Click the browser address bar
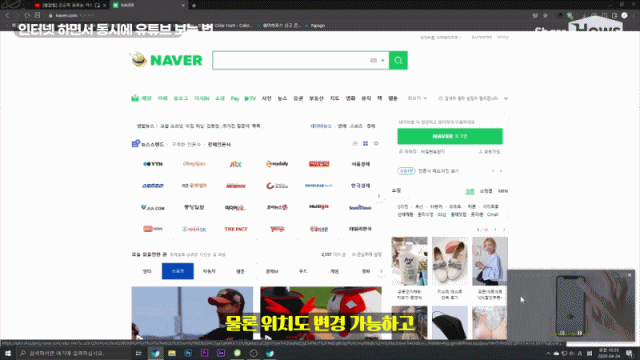Screen dimensions: 640x360 pyautogui.click(x=286, y=16)
